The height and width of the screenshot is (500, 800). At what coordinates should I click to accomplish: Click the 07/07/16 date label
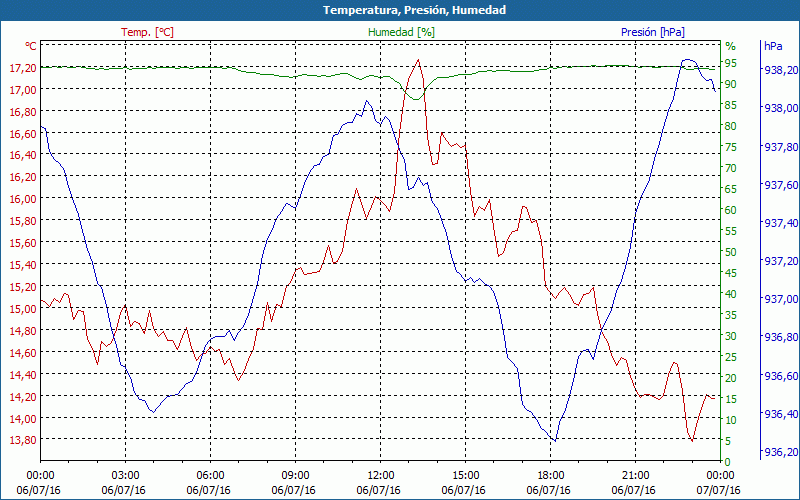[x=718, y=490]
